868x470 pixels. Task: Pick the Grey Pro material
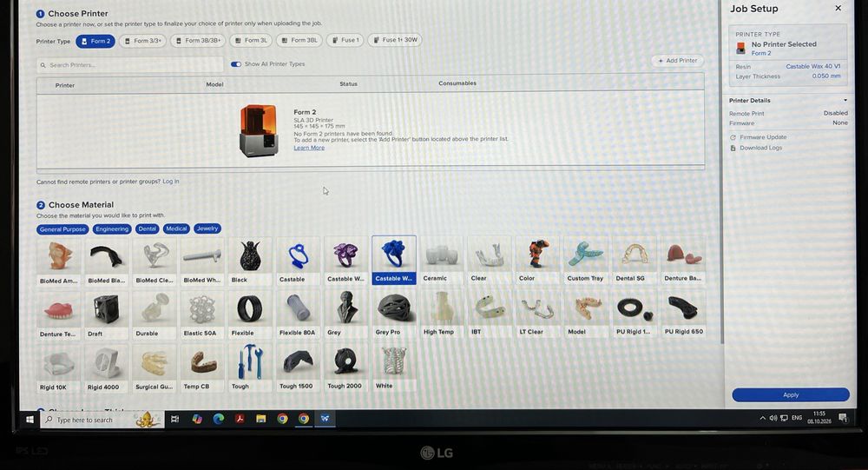pyautogui.click(x=393, y=314)
